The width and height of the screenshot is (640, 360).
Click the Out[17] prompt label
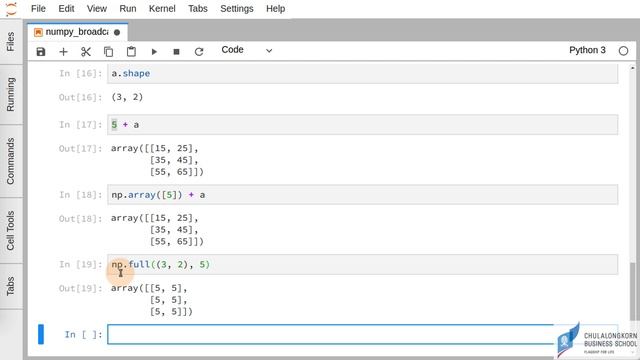(80, 149)
